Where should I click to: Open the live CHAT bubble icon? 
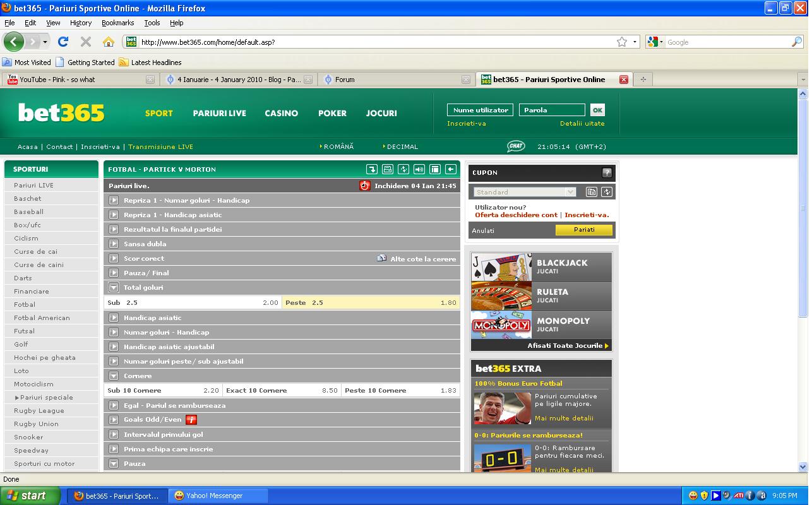pos(516,146)
